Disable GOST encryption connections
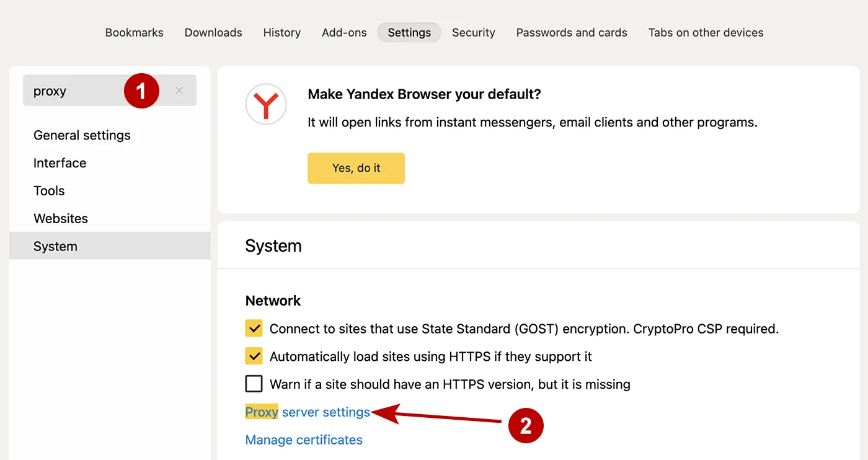 click(254, 329)
